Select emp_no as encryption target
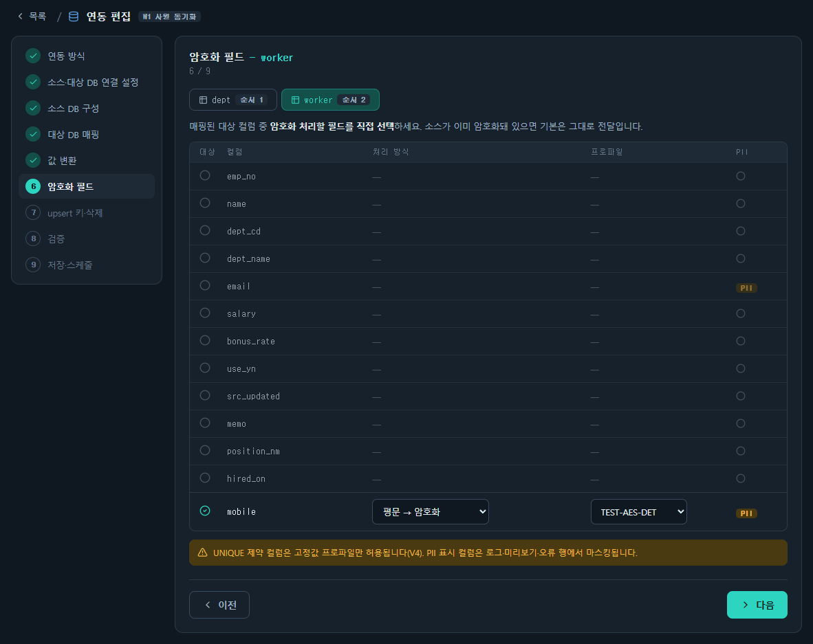 click(x=205, y=176)
